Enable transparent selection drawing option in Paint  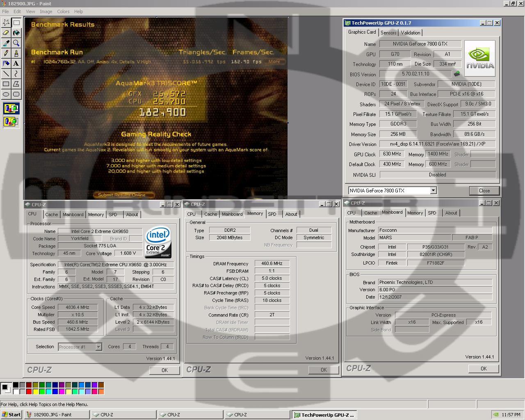click(11, 121)
